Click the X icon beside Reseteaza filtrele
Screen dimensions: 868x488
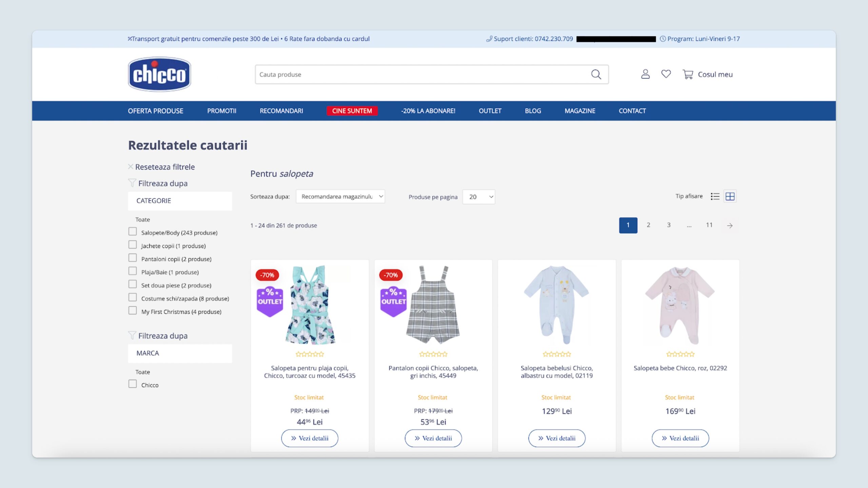point(131,167)
